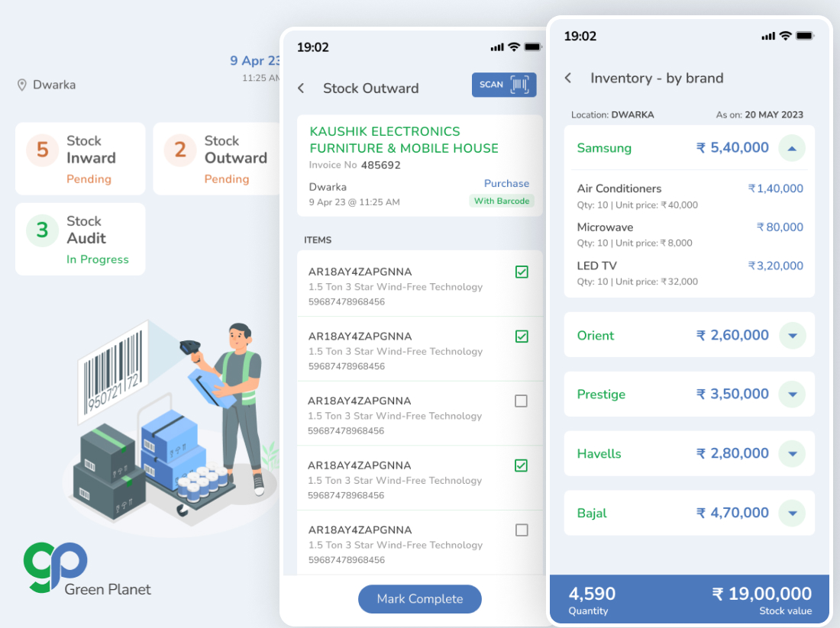
Task: Expand the Orient brand row
Action: [792, 336]
